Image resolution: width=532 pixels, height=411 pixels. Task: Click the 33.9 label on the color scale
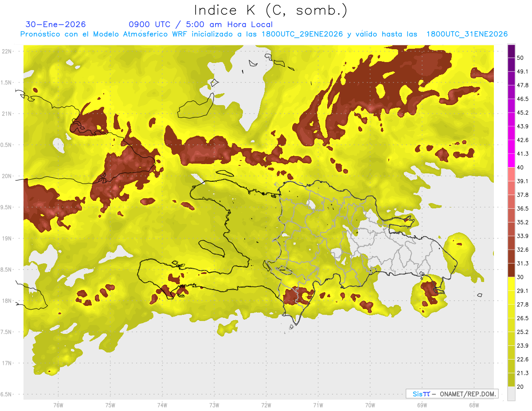tap(523, 235)
